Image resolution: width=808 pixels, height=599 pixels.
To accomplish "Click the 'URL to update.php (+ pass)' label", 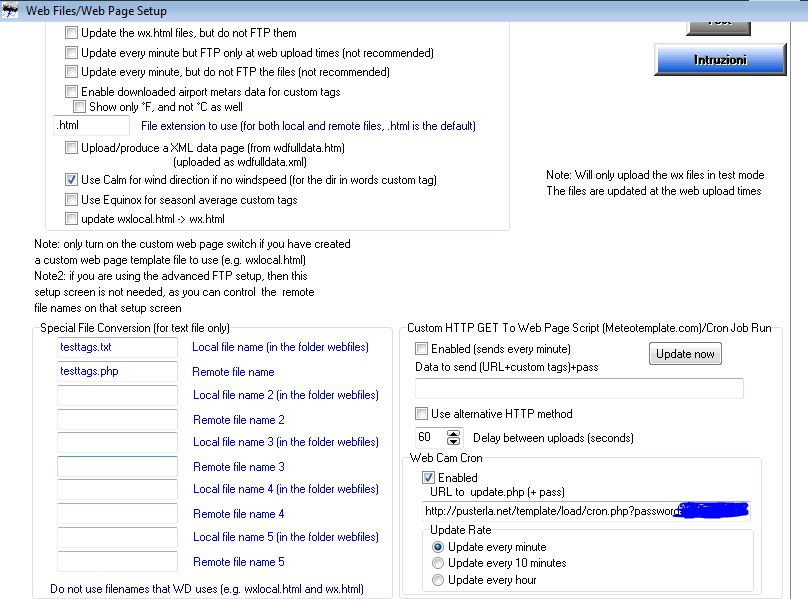I will pos(497,492).
